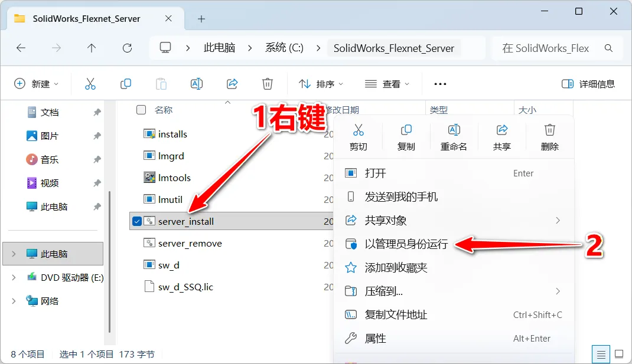Select 以管理员身份运行 menu entry
Image resolution: width=632 pixels, height=364 pixels.
(x=454, y=244)
